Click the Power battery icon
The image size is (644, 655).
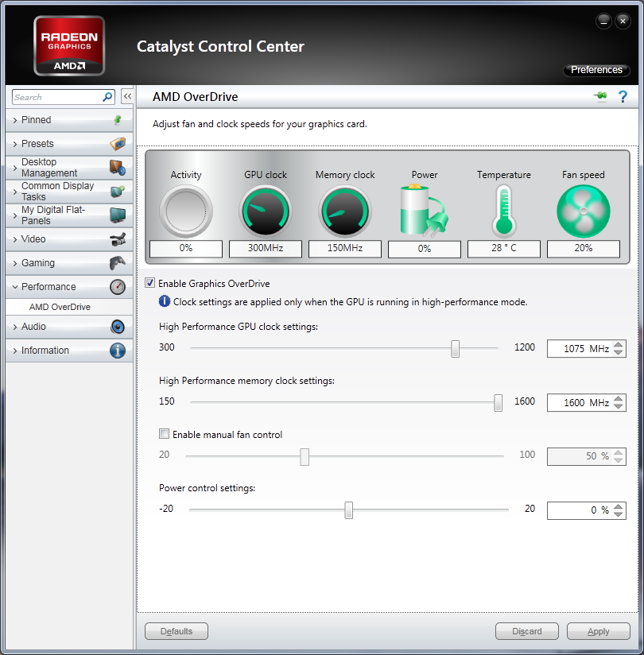coord(425,211)
